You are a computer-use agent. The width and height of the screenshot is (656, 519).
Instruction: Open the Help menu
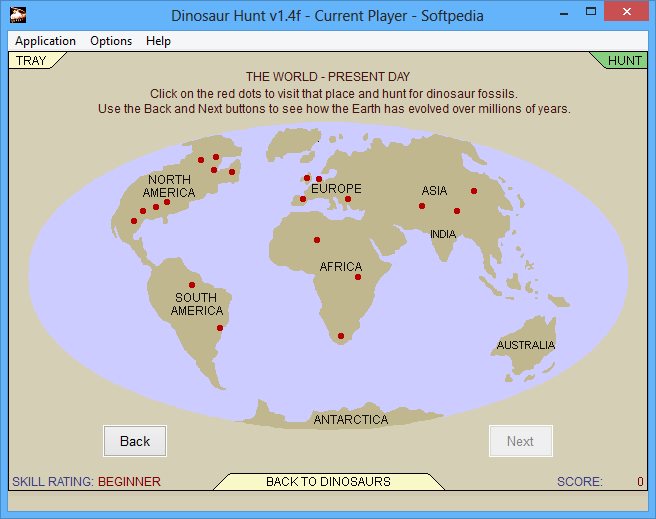click(x=158, y=41)
